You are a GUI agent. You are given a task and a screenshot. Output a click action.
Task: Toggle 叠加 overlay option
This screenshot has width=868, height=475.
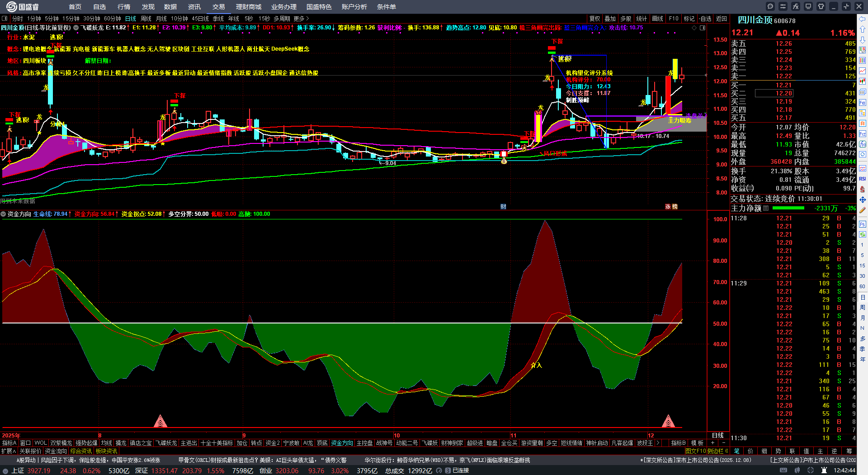click(610, 19)
